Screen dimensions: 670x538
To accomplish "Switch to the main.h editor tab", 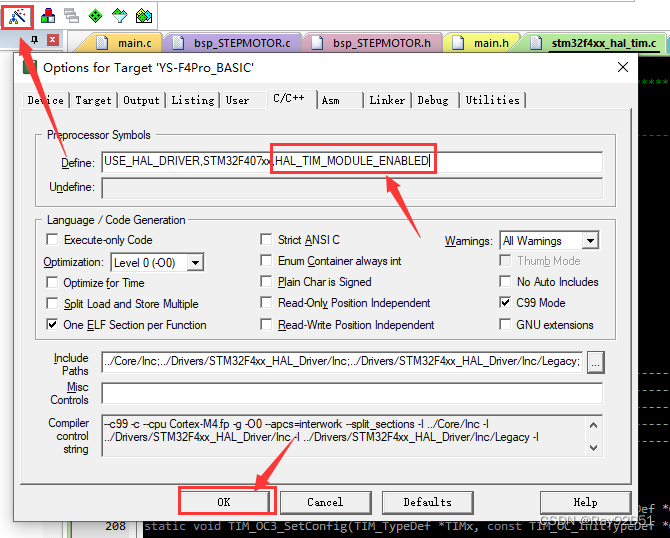I will point(481,43).
